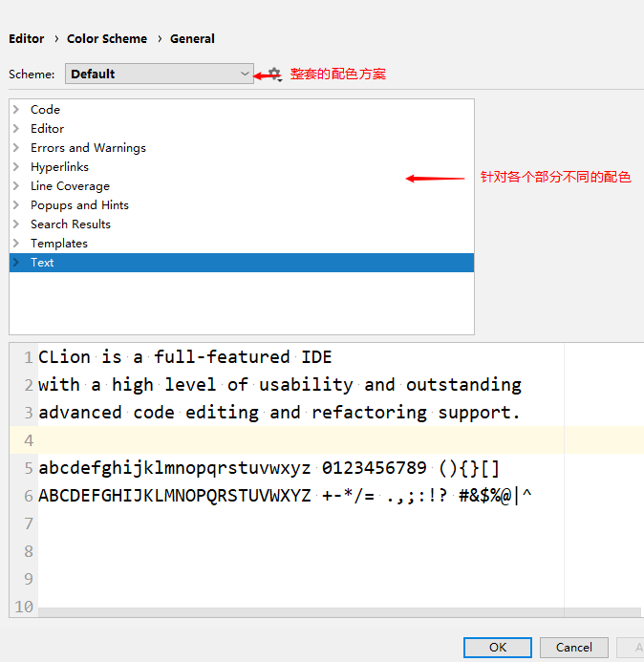Expand the Popups and Hints arrow
The image size is (644, 662).
pos(16,205)
